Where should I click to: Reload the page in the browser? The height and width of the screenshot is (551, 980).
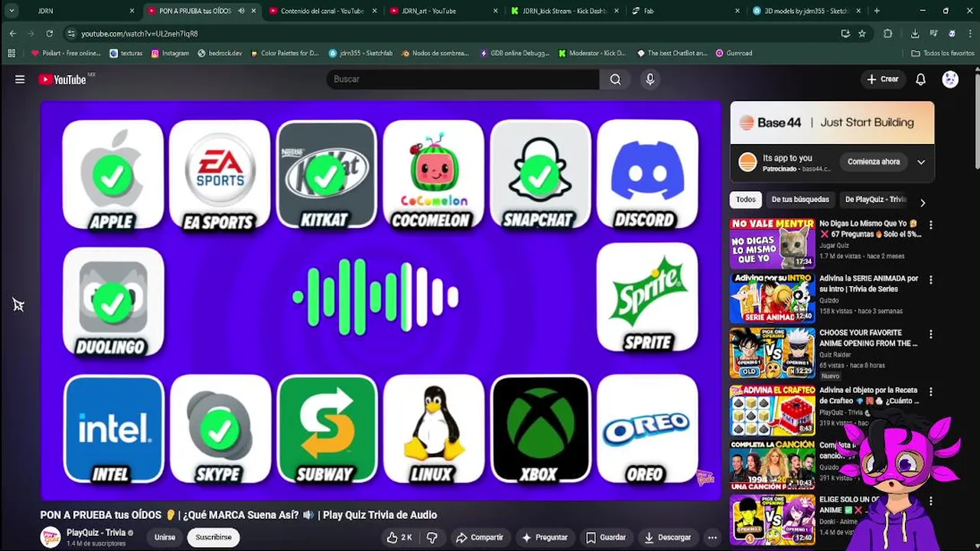(50, 34)
